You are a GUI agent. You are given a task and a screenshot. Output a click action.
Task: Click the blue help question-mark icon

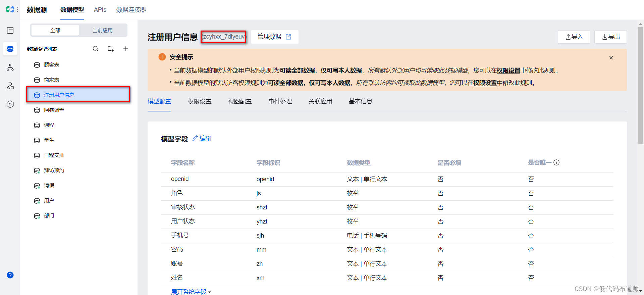(x=10, y=275)
